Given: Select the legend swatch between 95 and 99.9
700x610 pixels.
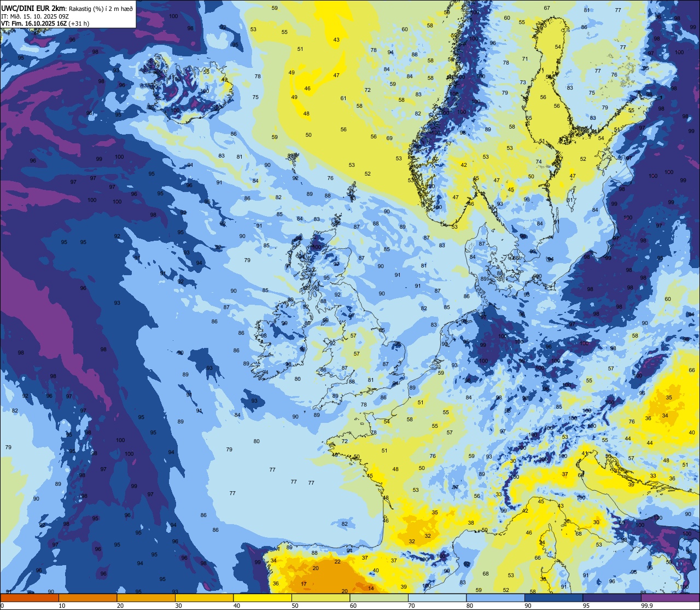Looking at the screenshot, I should pos(612,597).
